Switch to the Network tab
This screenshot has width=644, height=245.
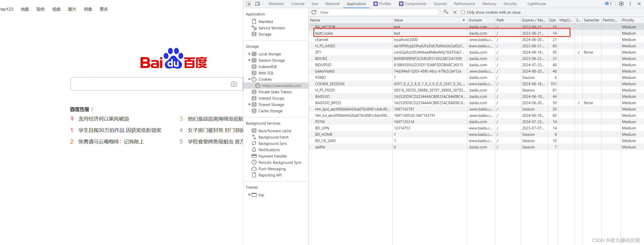[332, 4]
